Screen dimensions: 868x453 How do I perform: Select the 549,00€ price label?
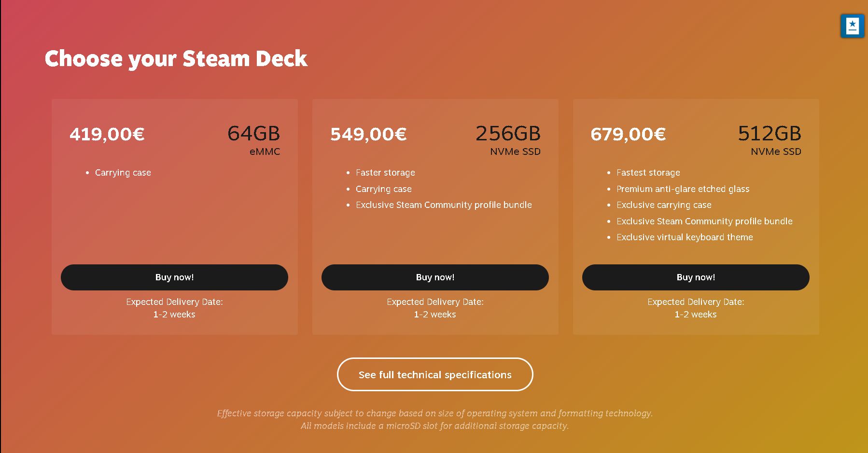pyautogui.click(x=368, y=135)
